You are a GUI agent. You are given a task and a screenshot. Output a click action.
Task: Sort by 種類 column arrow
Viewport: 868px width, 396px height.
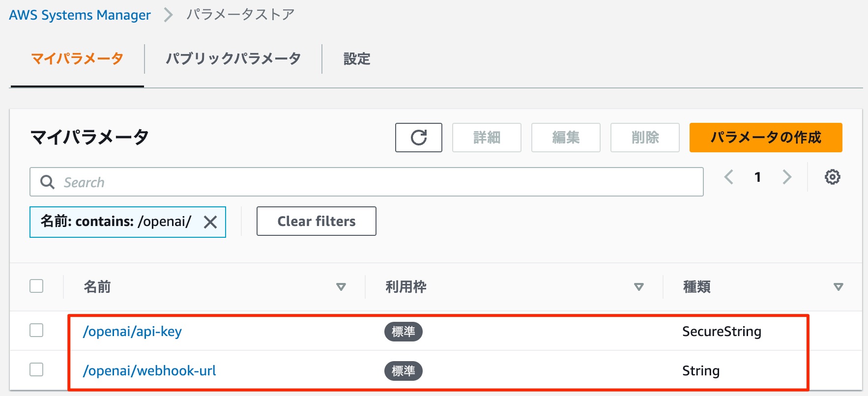click(839, 287)
